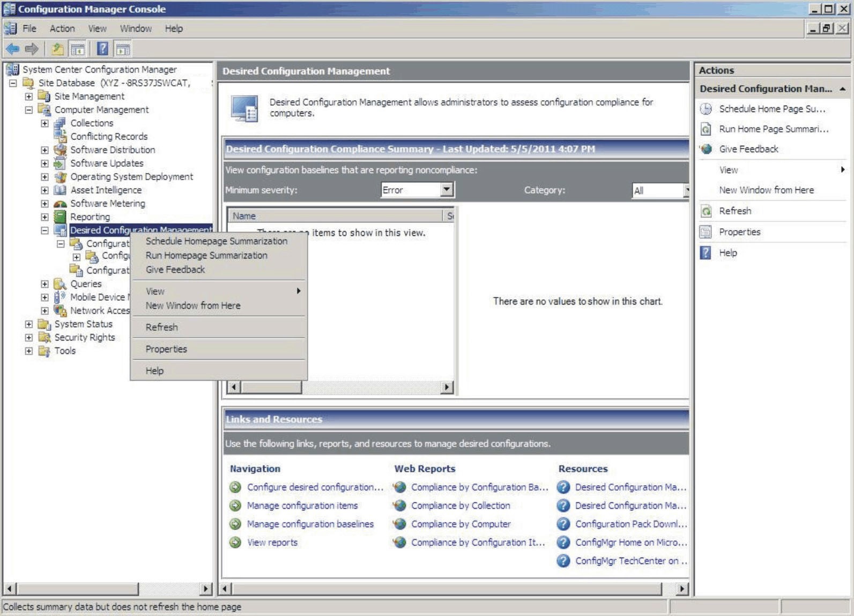The width and height of the screenshot is (854, 616).
Task: Select the Tools tree item
Action: pyautogui.click(x=65, y=351)
